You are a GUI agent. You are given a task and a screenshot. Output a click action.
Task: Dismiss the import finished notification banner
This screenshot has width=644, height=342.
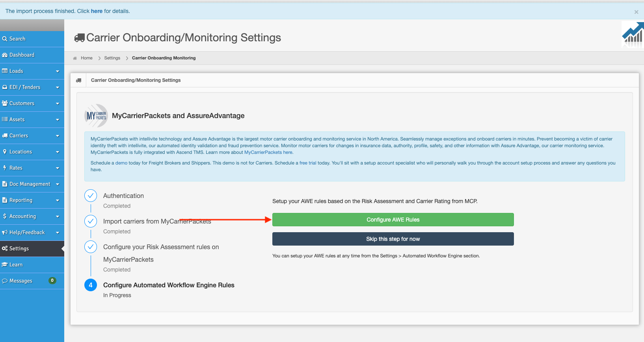[636, 12]
